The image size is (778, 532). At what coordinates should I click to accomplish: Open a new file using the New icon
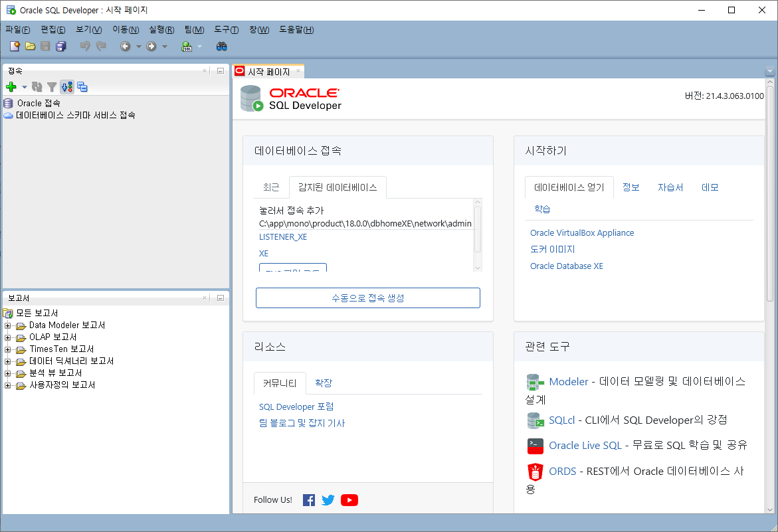15,46
